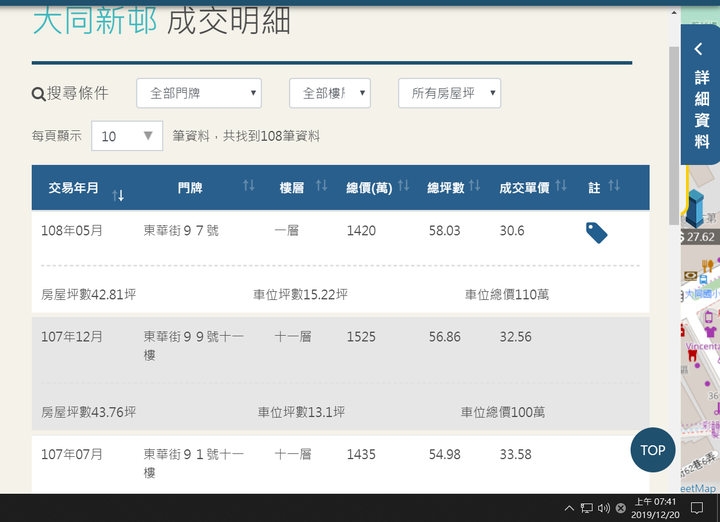Select the unit price 30.6
The height and width of the screenshot is (522, 720).
pos(512,230)
